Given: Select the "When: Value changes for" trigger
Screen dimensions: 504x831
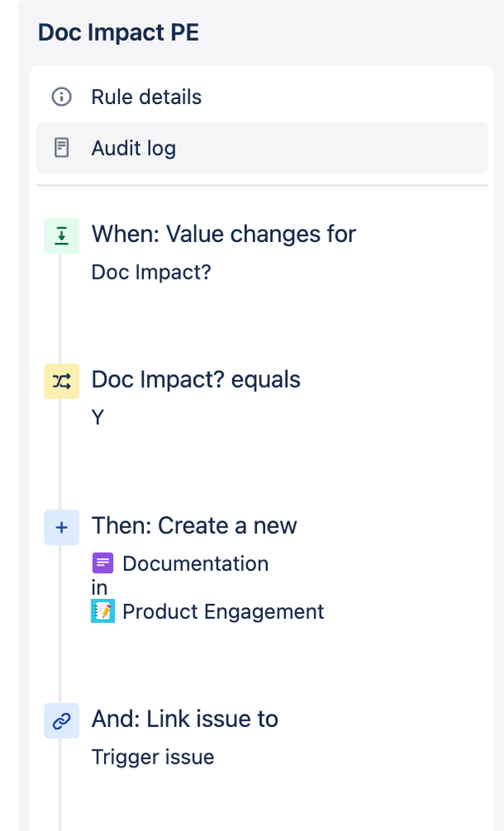Looking at the screenshot, I should coord(224,235).
